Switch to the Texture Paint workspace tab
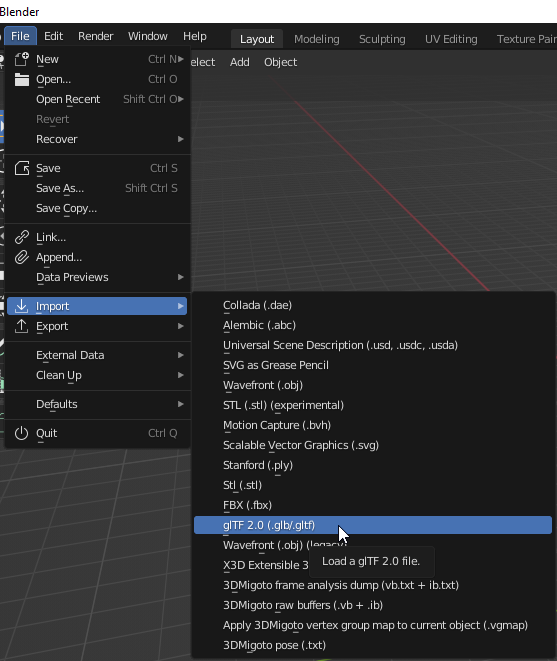This screenshot has height=661, width=557. pos(526,39)
